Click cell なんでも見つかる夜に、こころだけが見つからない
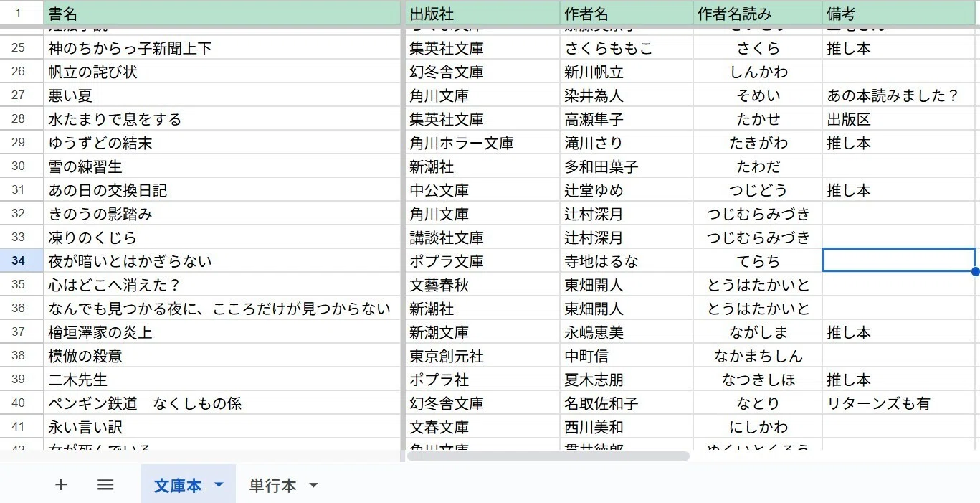Screen dimensions: 980x503 (222, 309)
